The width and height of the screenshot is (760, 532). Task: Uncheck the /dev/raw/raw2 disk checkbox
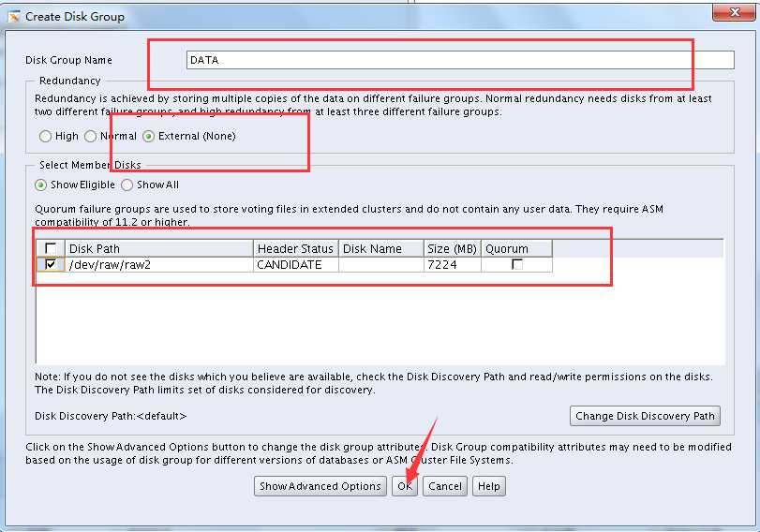[x=51, y=264]
